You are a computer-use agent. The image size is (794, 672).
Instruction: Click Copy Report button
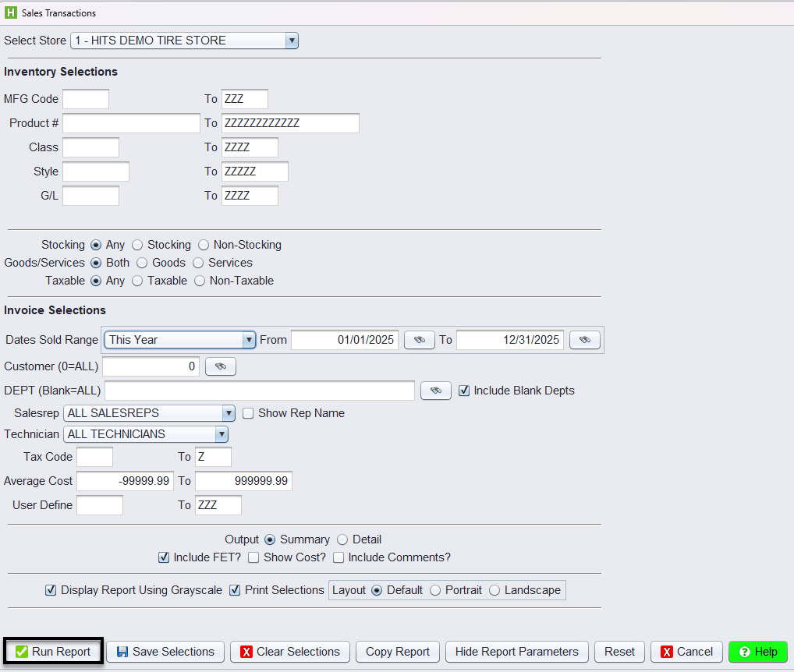click(398, 652)
